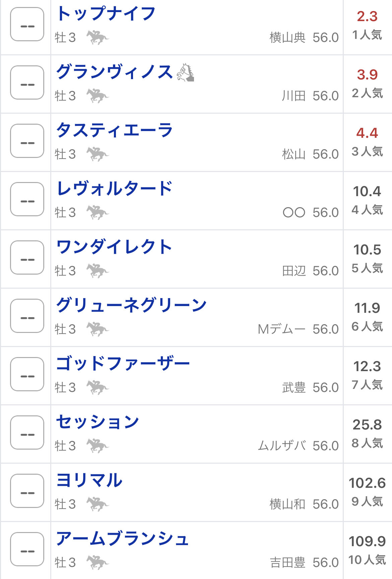Tap the running-horse icon under ワンダイレクト
Image resolution: width=392 pixels, height=579 pixels.
click(x=97, y=271)
